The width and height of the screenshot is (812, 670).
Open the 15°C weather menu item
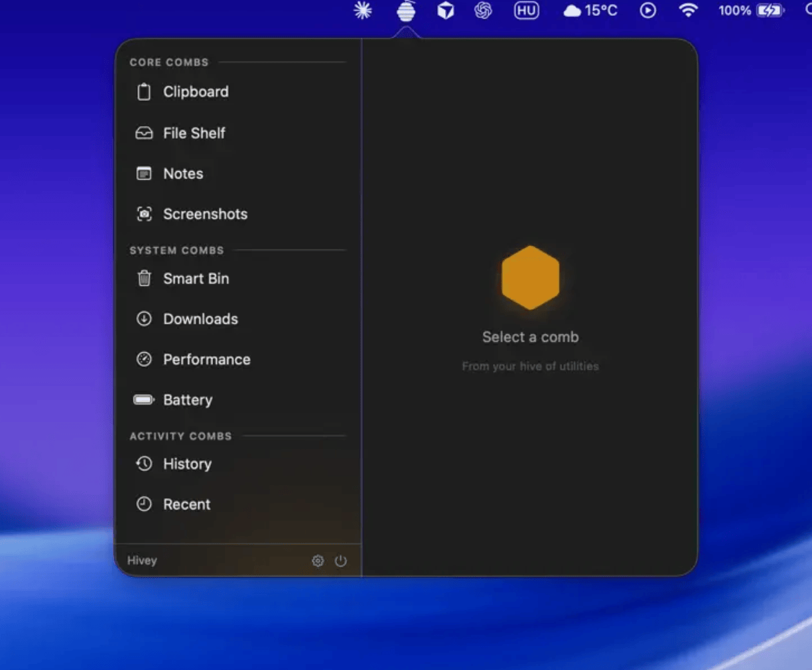[x=590, y=10]
